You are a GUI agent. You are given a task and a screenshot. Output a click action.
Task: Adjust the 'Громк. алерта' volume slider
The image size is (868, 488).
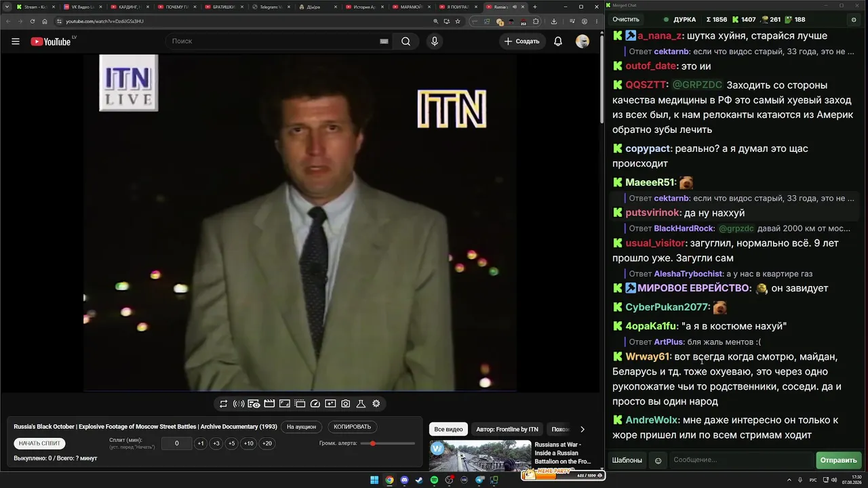coord(388,443)
